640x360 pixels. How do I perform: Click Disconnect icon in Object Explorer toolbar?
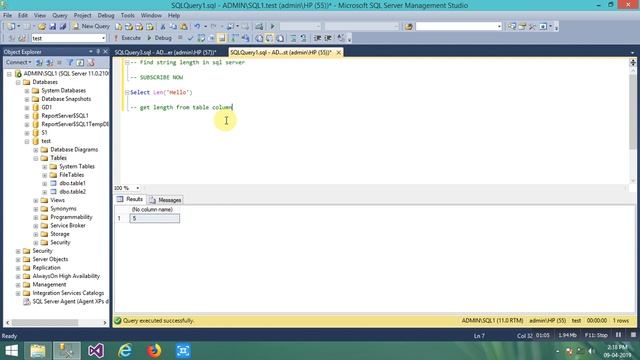point(49,62)
